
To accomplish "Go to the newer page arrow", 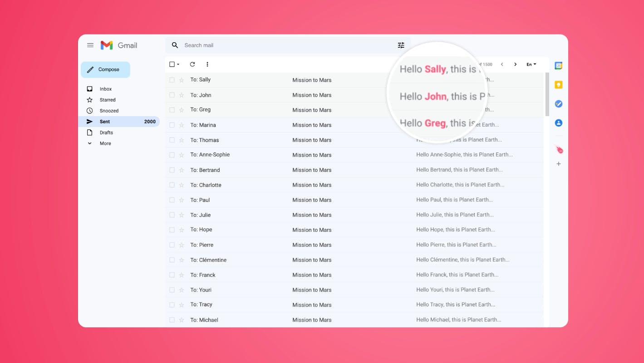I will 502,64.
